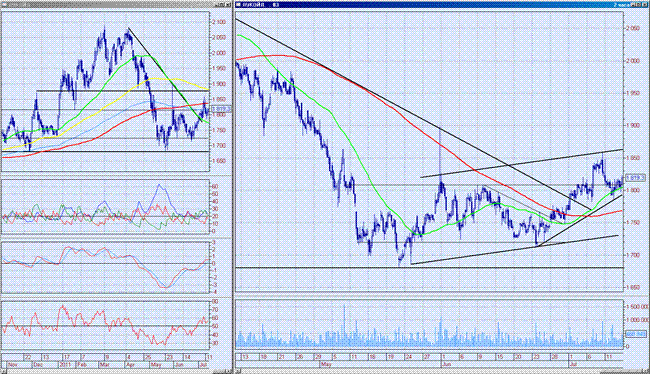The width and height of the screenshot is (650, 374).
Task: Close the ЛУКОЙЛ chart window
Action: tap(644, 5)
